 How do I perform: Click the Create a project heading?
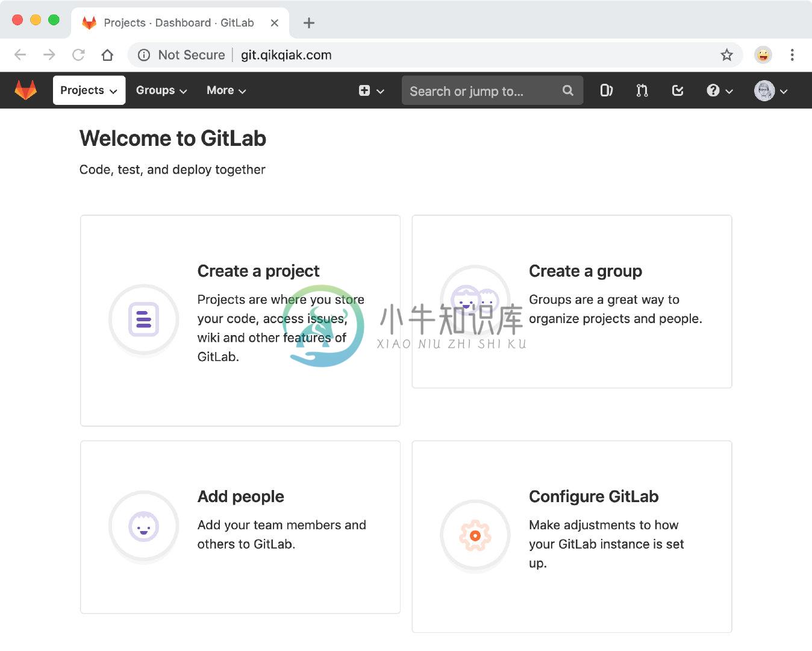tap(258, 271)
